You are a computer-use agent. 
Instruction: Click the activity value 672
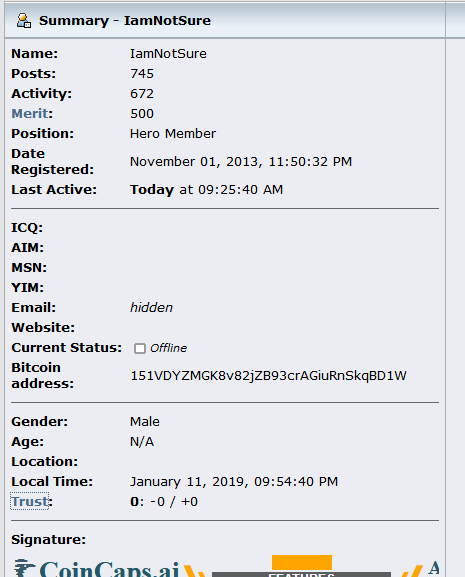(x=142, y=94)
